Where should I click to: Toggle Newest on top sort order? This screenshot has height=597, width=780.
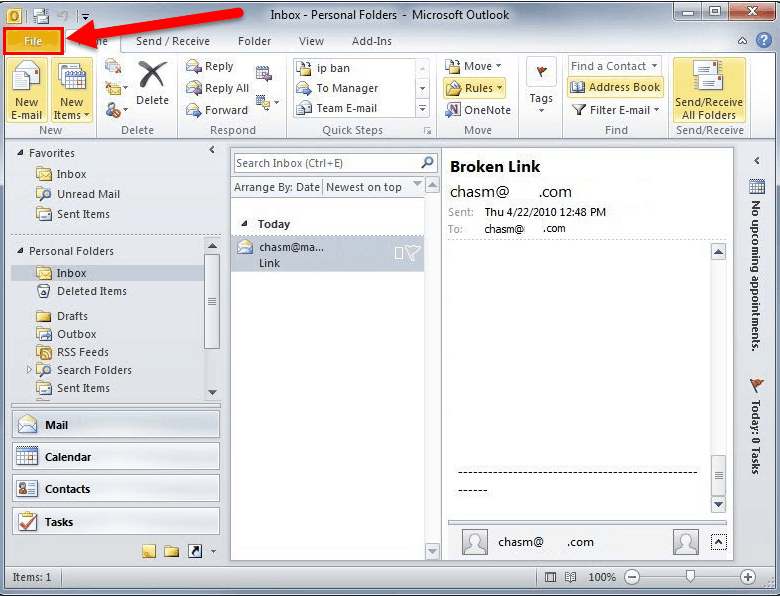point(364,188)
